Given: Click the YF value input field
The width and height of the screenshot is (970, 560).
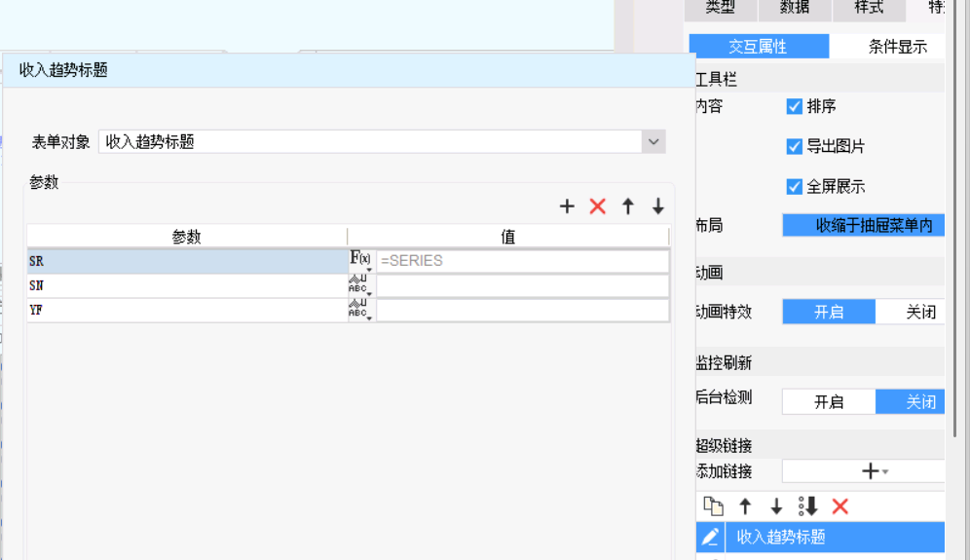Looking at the screenshot, I should [522, 310].
